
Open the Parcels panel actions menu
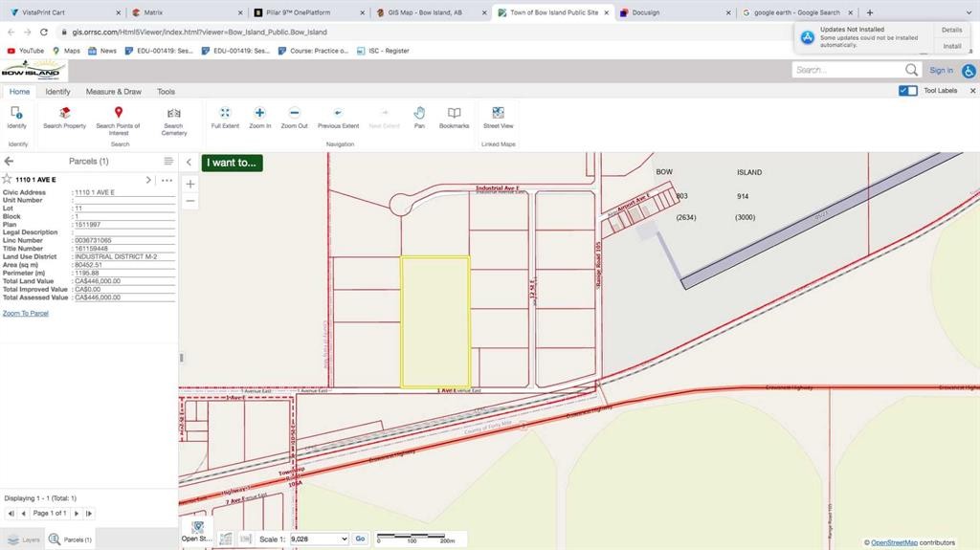click(x=168, y=162)
